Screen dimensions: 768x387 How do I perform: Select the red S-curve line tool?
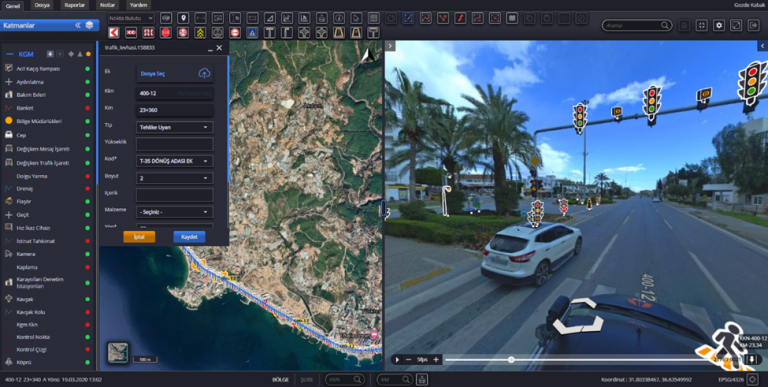(460, 19)
